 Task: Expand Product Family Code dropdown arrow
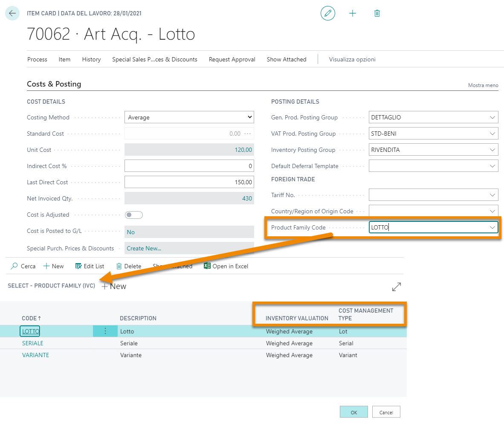coord(492,227)
